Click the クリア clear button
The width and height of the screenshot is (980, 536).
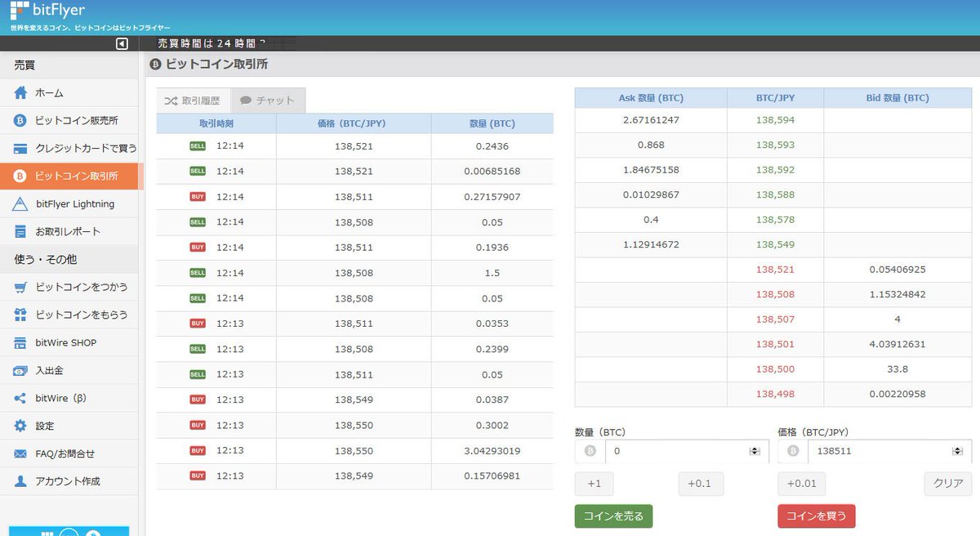point(948,484)
